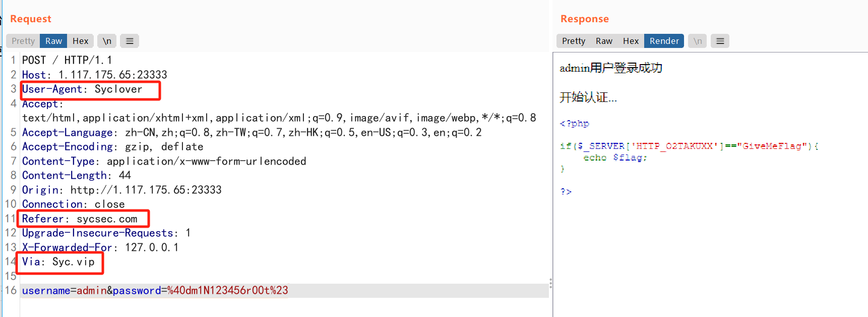Screen dimensions: 868x317
Task: Switch Request view to Hex tab
Action: tap(80, 41)
